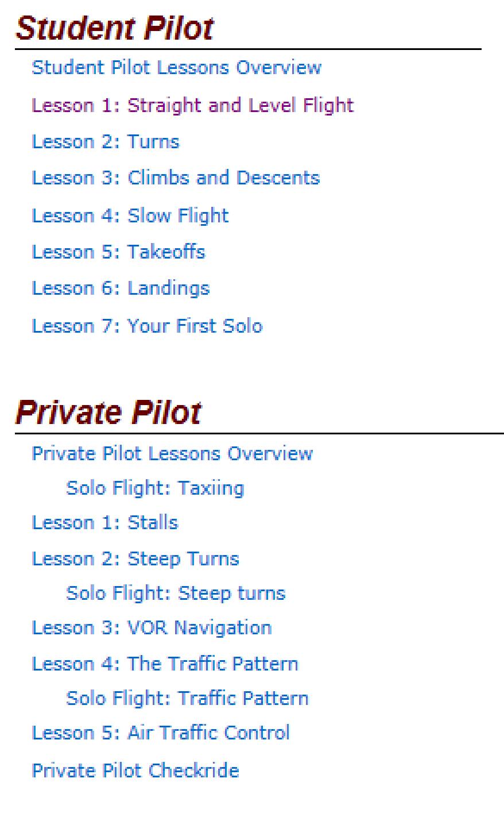Image resolution: width=504 pixels, height=813 pixels.
Task: Begin the Private Pilot Checkride
Action: tap(135, 770)
